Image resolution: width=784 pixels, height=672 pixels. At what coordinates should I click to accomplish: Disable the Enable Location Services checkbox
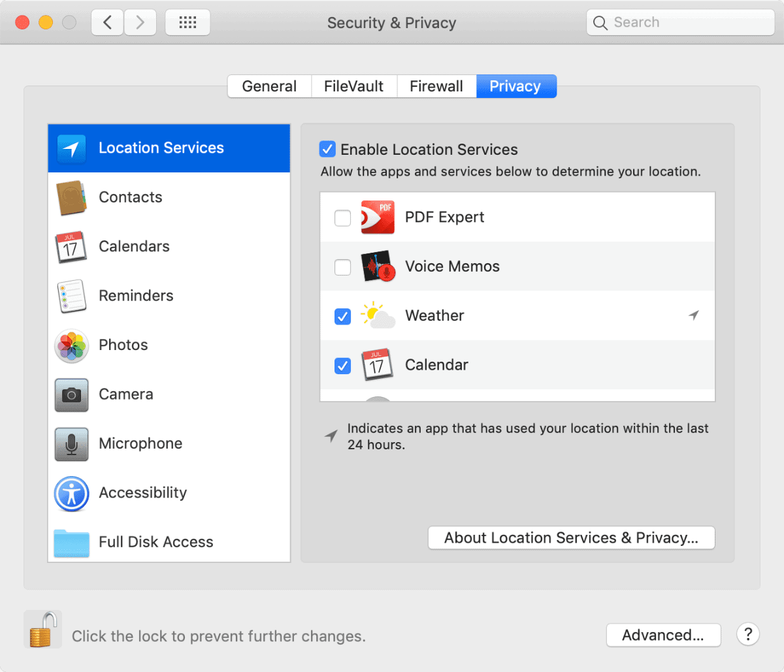[327, 150]
